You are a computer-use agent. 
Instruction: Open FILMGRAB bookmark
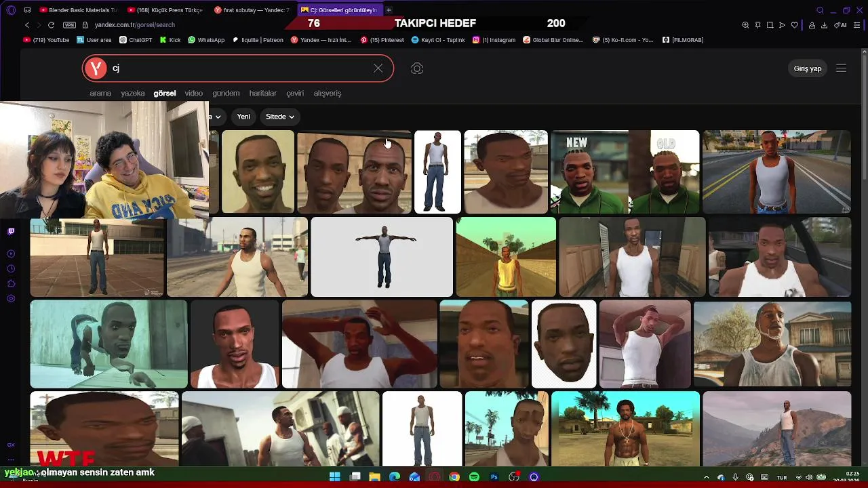pos(683,40)
